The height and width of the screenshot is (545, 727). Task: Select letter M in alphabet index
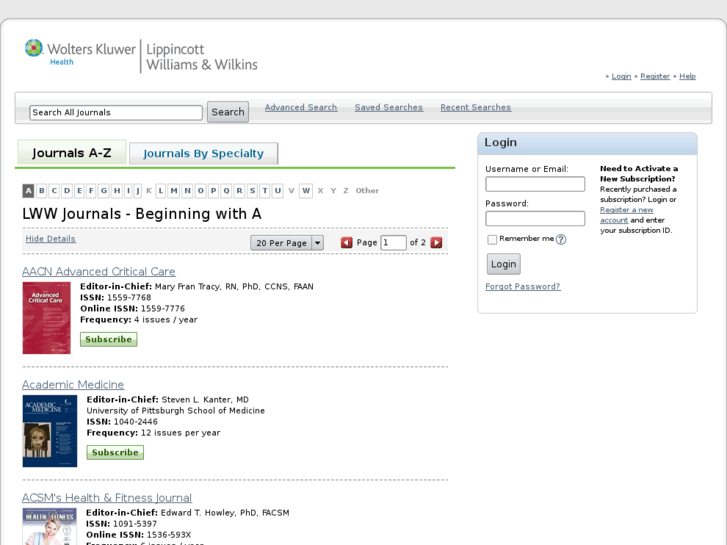pos(174,191)
